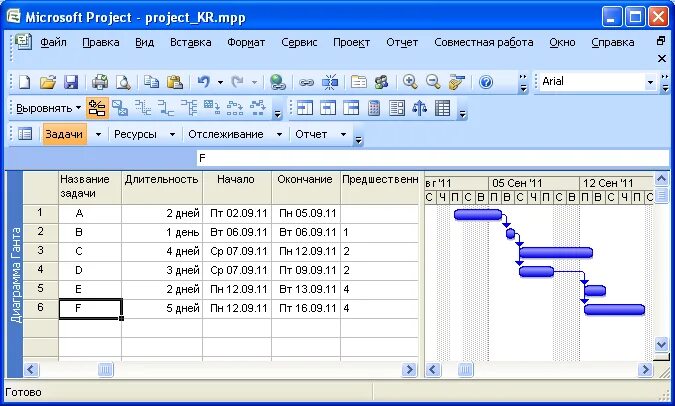Click the highlighted network diagram layout icon
Image resolution: width=675 pixels, height=406 pixels.
[97, 108]
